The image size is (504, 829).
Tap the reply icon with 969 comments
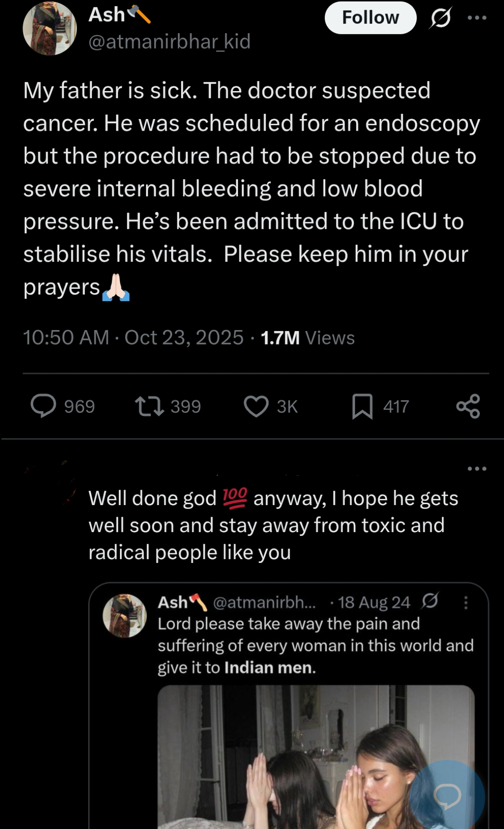pos(43,406)
